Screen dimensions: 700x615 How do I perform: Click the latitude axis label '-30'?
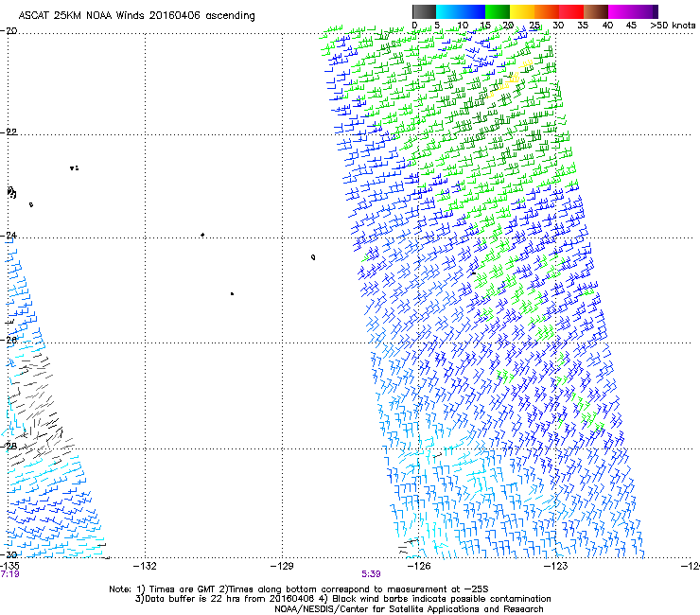tap(9, 554)
